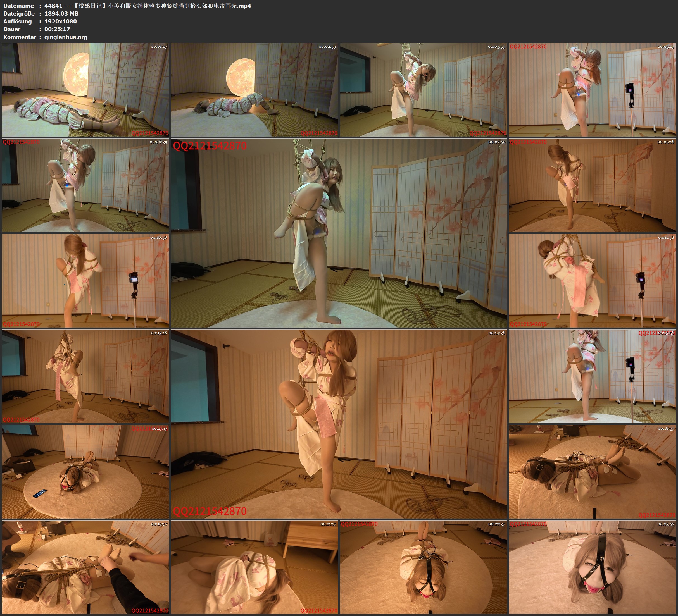678x616 pixels.
Task: Open the frame at 00:03:59
Action: point(424,90)
